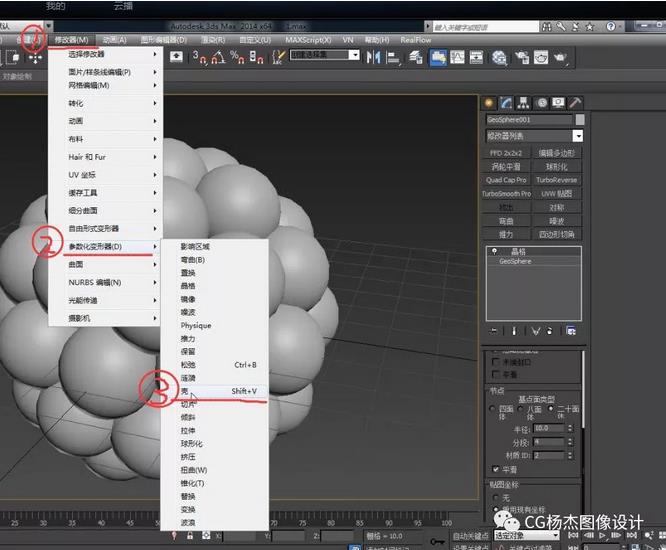This screenshot has width=666, height=550.
Task: Open named selection sets dropdown arrow
Action: click(x=354, y=55)
